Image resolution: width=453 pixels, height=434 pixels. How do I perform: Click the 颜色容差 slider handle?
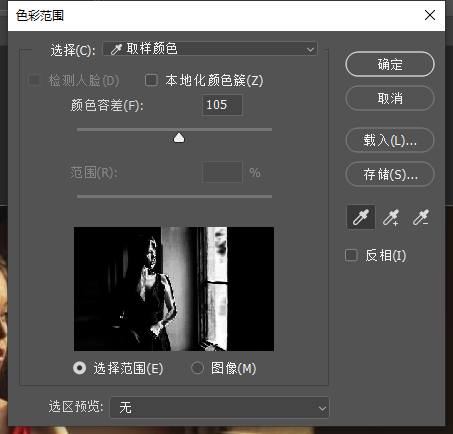tap(179, 137)
